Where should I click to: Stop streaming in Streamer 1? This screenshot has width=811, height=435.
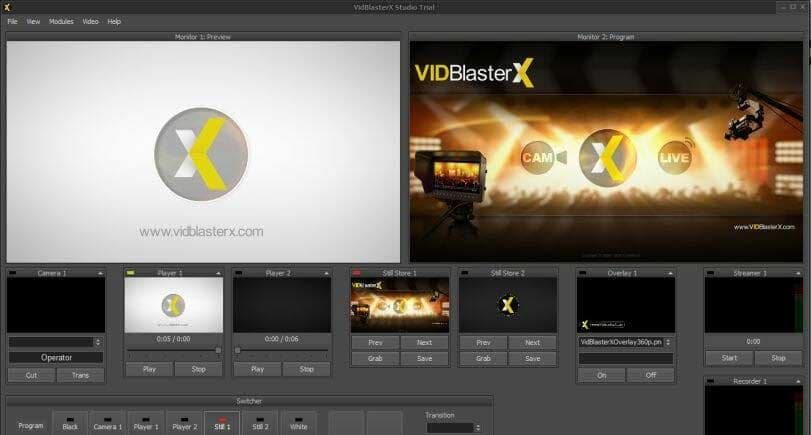[x=778, y=358]
